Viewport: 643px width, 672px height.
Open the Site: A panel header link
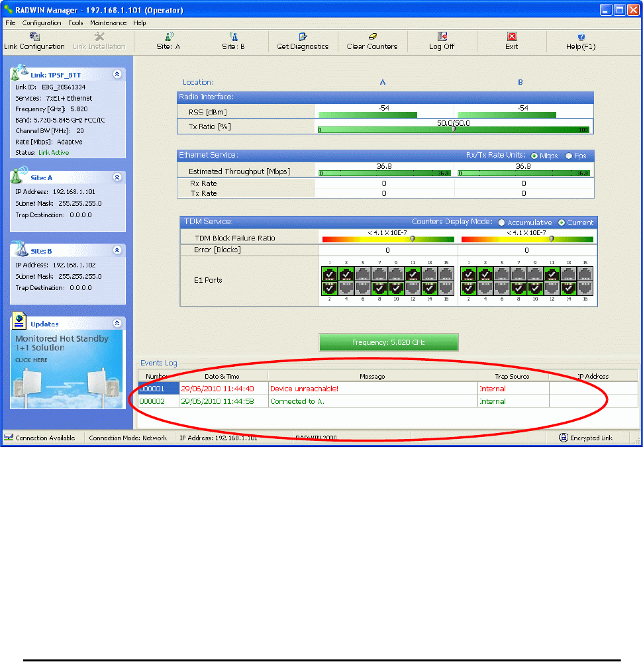(41, 178)
